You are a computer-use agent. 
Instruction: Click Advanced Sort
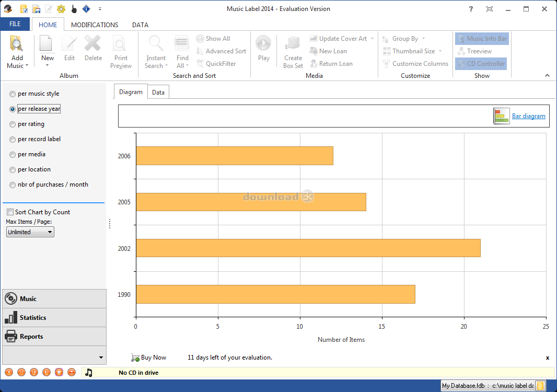tap(222, 51)
